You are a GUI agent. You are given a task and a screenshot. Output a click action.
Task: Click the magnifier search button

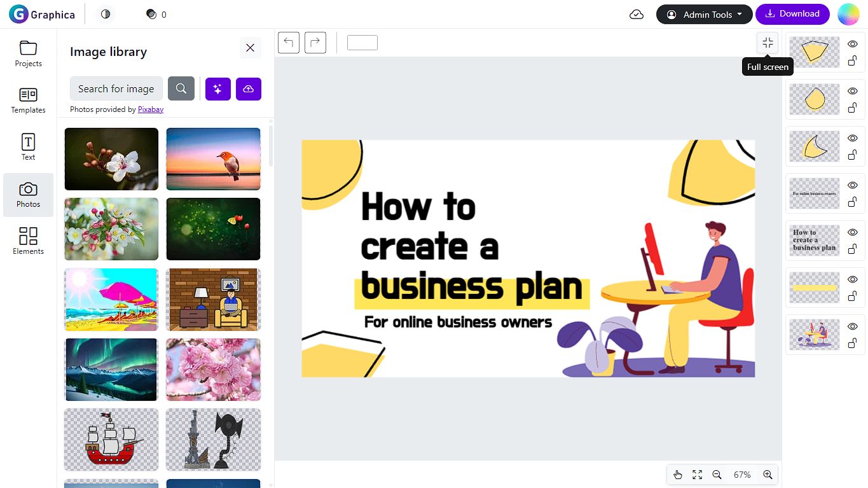point(181,88)
